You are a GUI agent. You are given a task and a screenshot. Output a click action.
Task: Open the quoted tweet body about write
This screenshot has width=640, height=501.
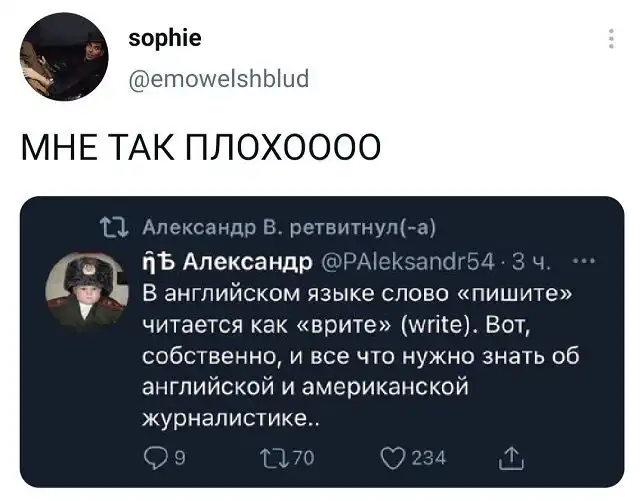[x=361, y=356]
